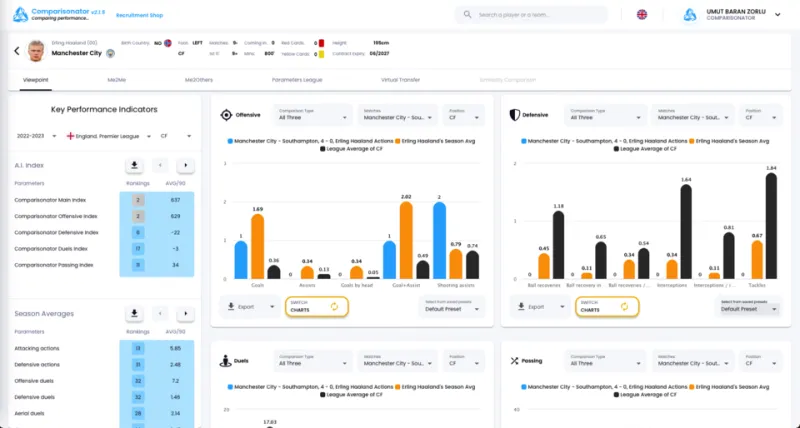Click the Aerial duels row
800x428 pixels.
coord(104,414)
